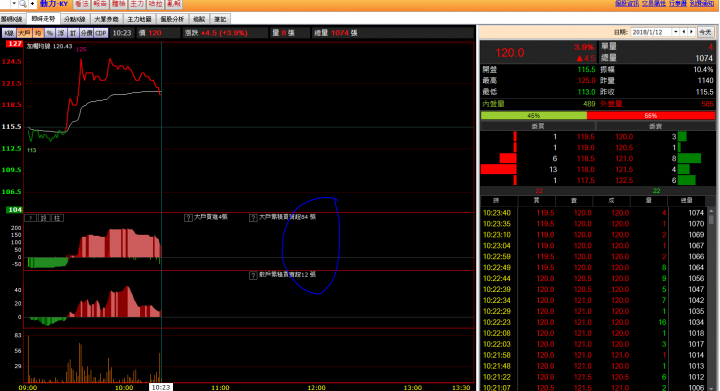Select the 10:22:23 trade row
Screen dimensions: 720x391
[594, 322]
